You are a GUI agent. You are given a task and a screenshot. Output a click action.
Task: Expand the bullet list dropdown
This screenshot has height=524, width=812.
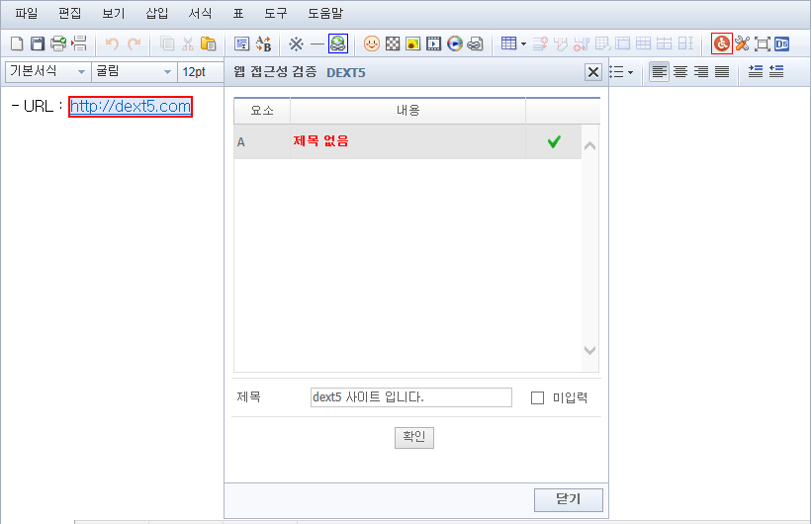coord(630,72)
